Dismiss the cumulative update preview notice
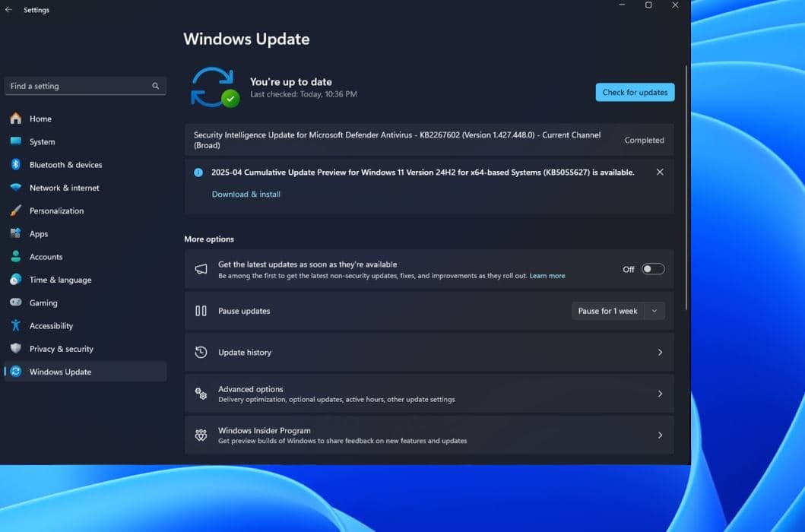The height and width of the screenshot is (532, 805). [659, 173]
